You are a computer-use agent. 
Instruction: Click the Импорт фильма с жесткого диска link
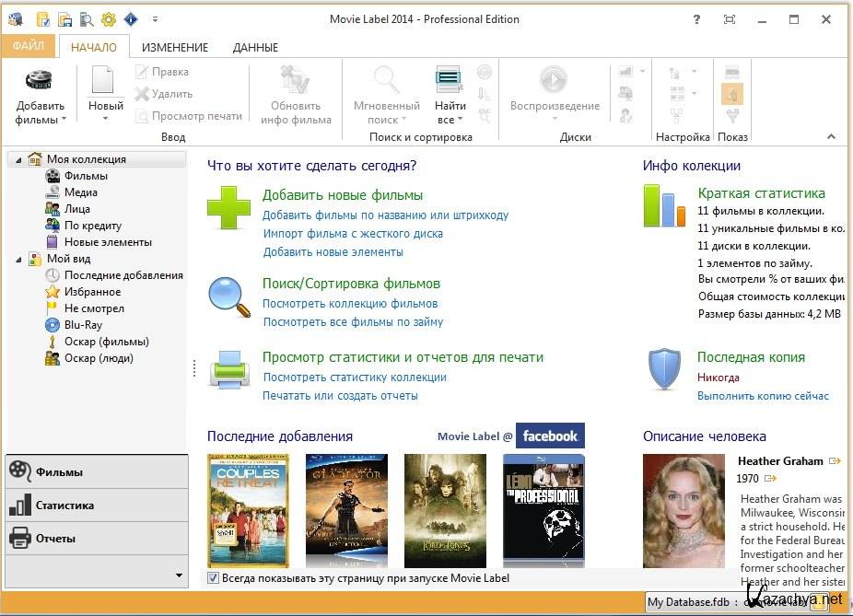(x=353, y=234)
